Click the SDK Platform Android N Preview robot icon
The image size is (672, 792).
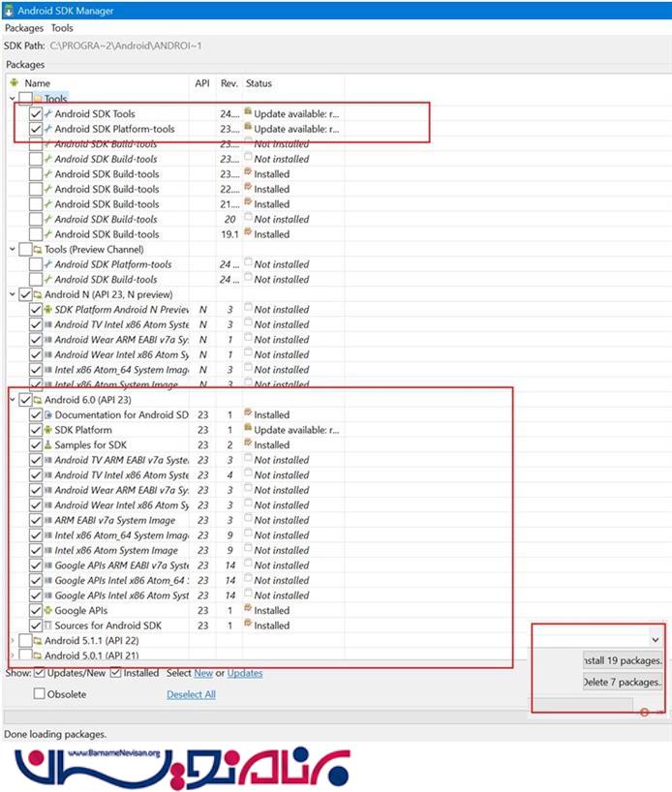click(x=48, y=310)
